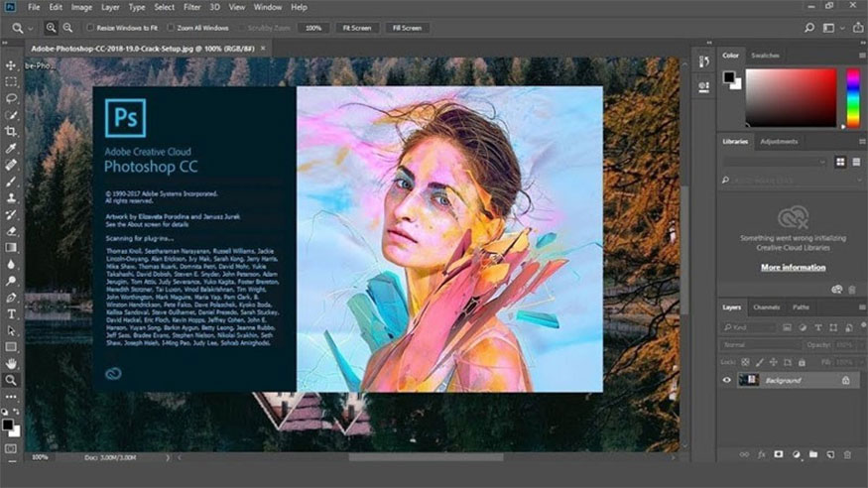Select the Blur tool
The image size is (868, 488).
point(11,265)
